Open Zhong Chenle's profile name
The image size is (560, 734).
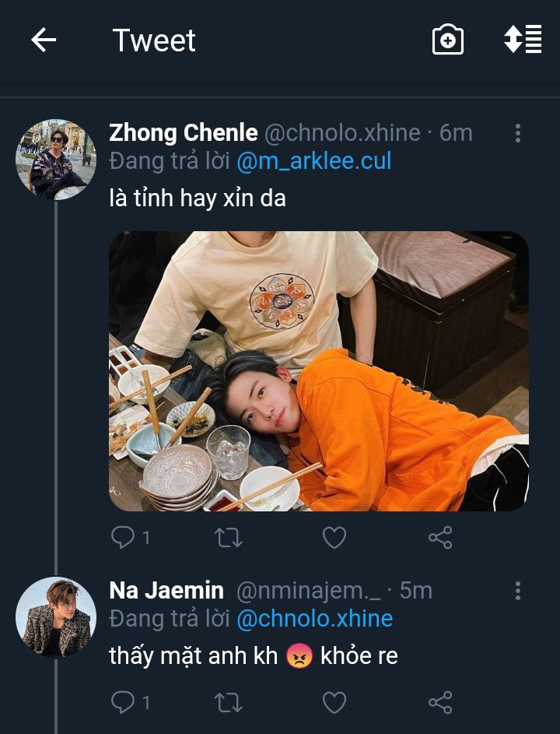[183, 133]
